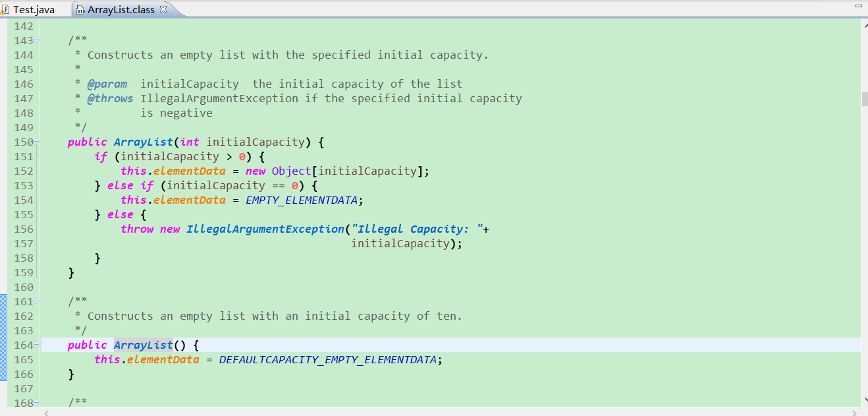This screenshot has width=868, height=416.
Task: Fold the comment block starting at line 168
Action: pos(37,403)
